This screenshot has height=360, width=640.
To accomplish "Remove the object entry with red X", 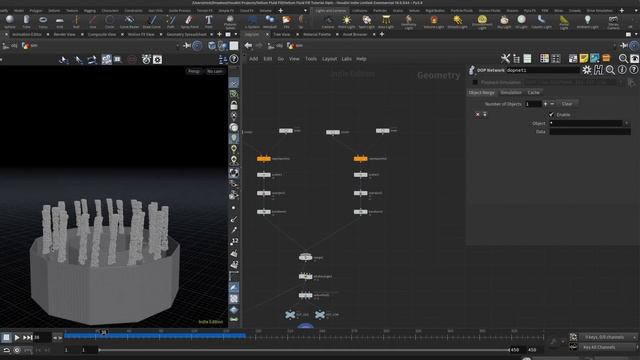I will (478, 115).
